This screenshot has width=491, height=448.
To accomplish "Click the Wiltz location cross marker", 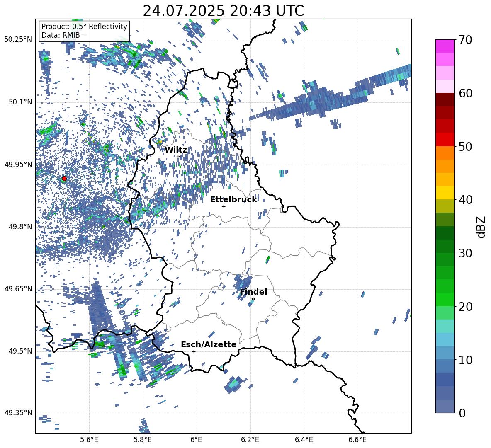I will (178, 157).
